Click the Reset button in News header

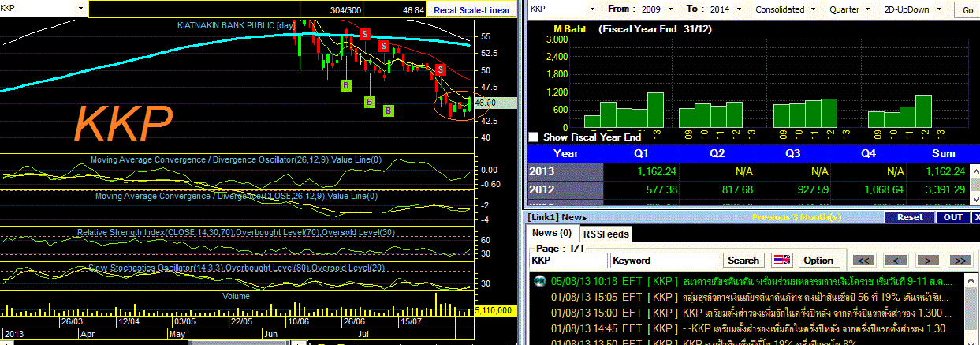tap(909, 217)
